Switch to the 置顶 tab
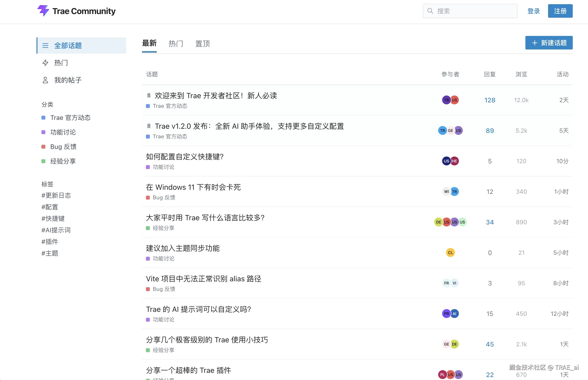 click(202, 44)
